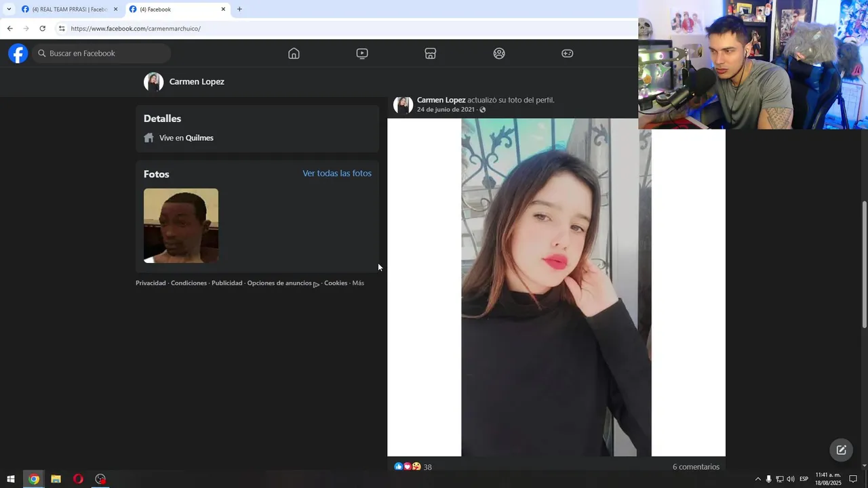Viewport: 868px width, 488px height.
Task: Click the Carmen Lopez post author name
Action: [441, 100]
